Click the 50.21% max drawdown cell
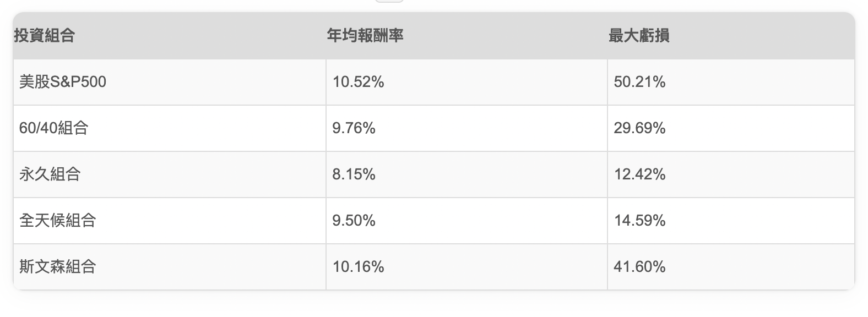The width and height of the screenshot is (868, 317). click(x=639, y=82)
